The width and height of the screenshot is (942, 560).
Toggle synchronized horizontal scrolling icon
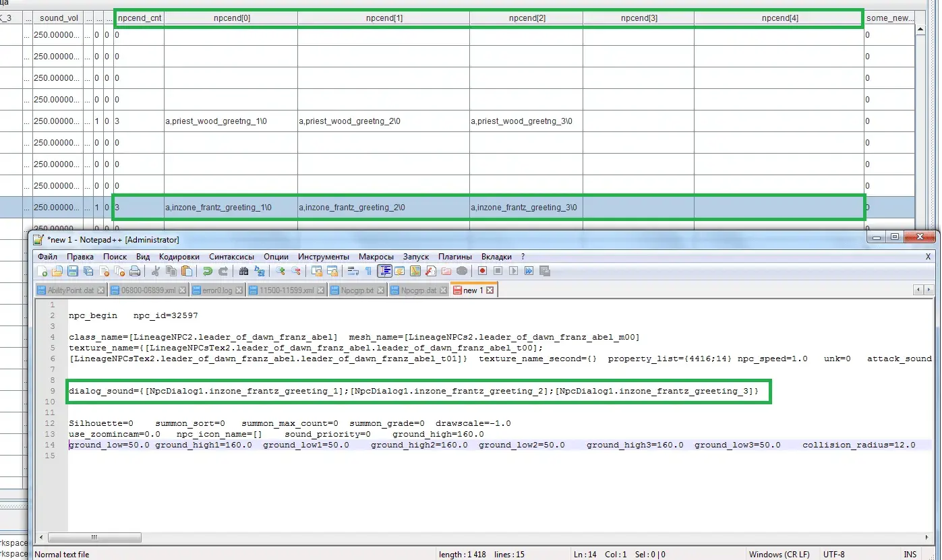[332, 271]
